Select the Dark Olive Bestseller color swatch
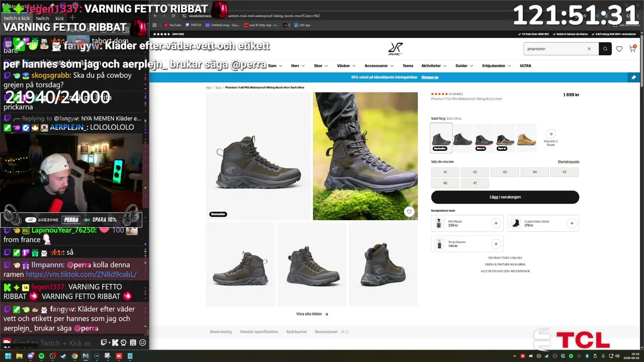This screenshot has height=362, width=644. (x=441, y=138)
